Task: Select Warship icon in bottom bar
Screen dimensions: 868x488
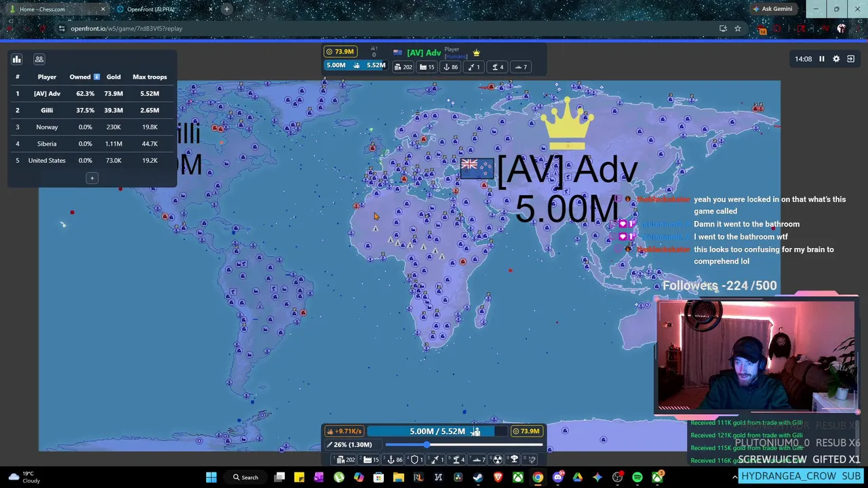Action: 477,460
